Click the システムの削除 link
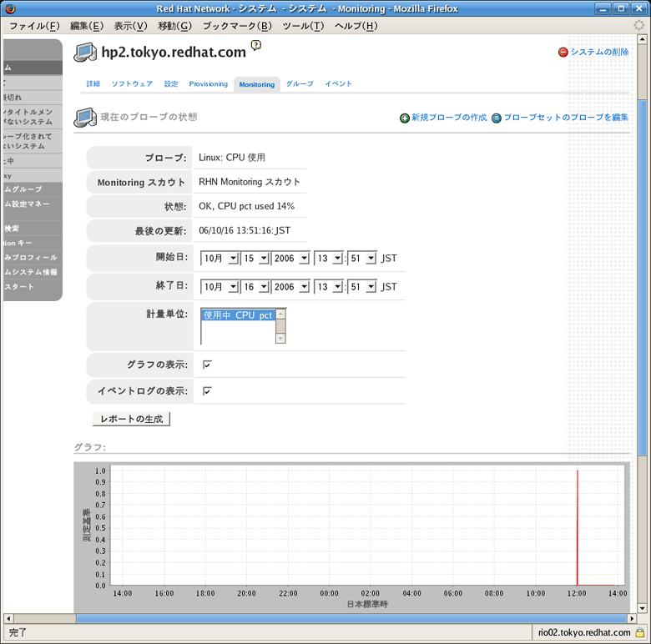 click(599, 53)
